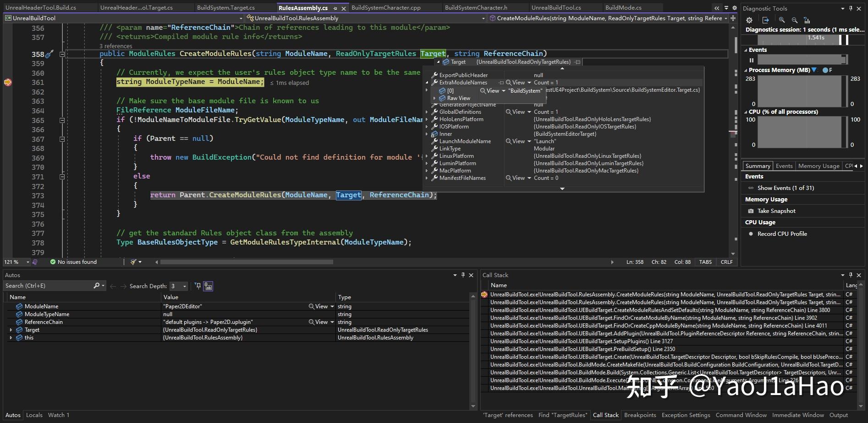Switch to the BuildMode.cs tab

coord(623,8)
